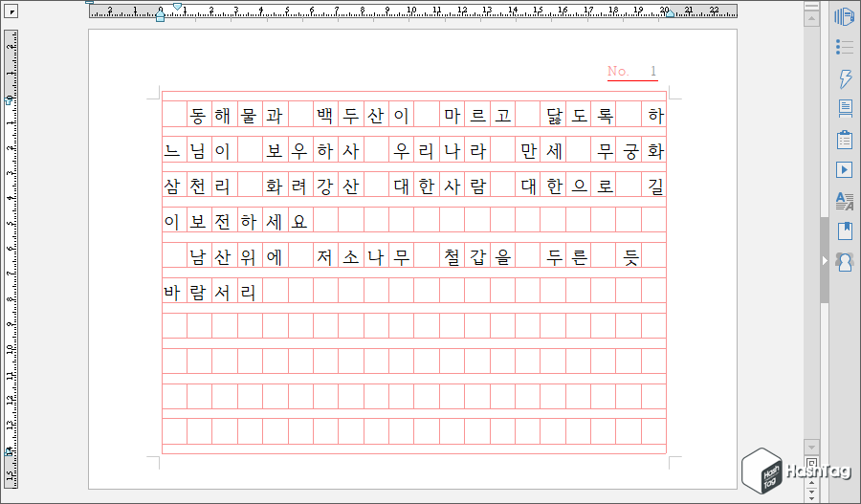Click the cell containing '길'
This screenshot has height=504, width=861.
[654, 185]
